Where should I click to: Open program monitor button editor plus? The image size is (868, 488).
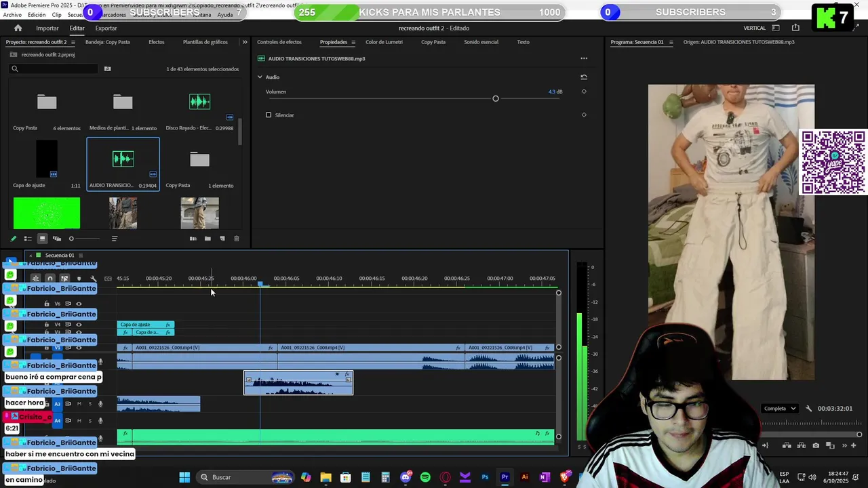point(854,445)
